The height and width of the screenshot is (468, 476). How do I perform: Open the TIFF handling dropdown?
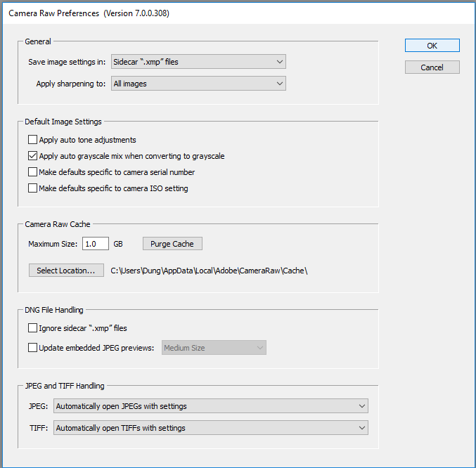(211, 428)
